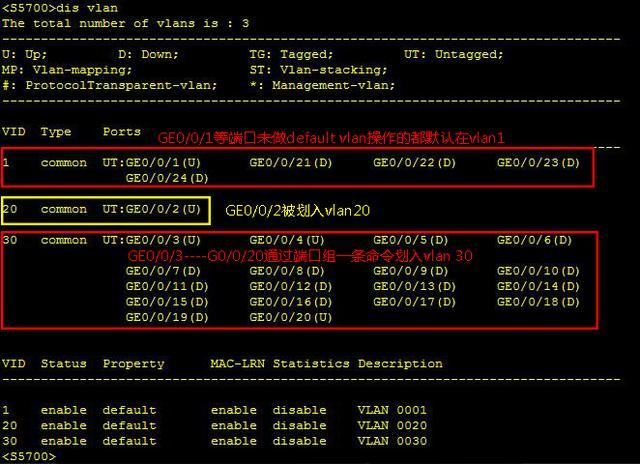This screenshot has width=640, height=464.
Task: Click port GE0/0/5(D)
Action: coord(411,240)
